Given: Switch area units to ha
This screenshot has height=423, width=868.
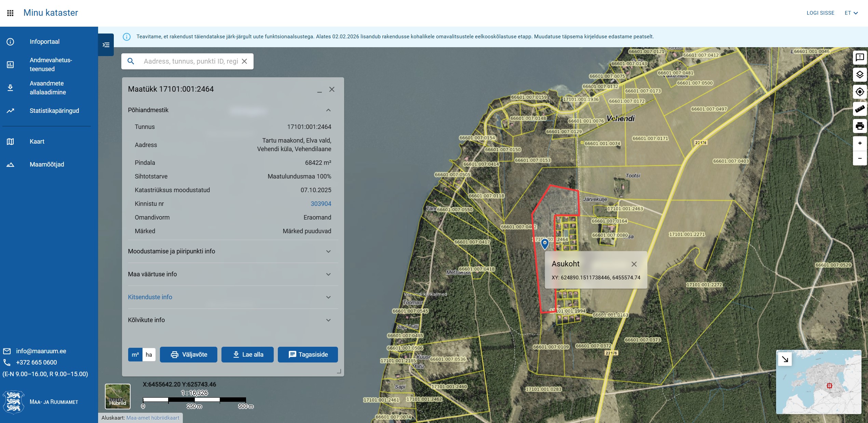Looking at the screenshot, I should click(149, 355).
